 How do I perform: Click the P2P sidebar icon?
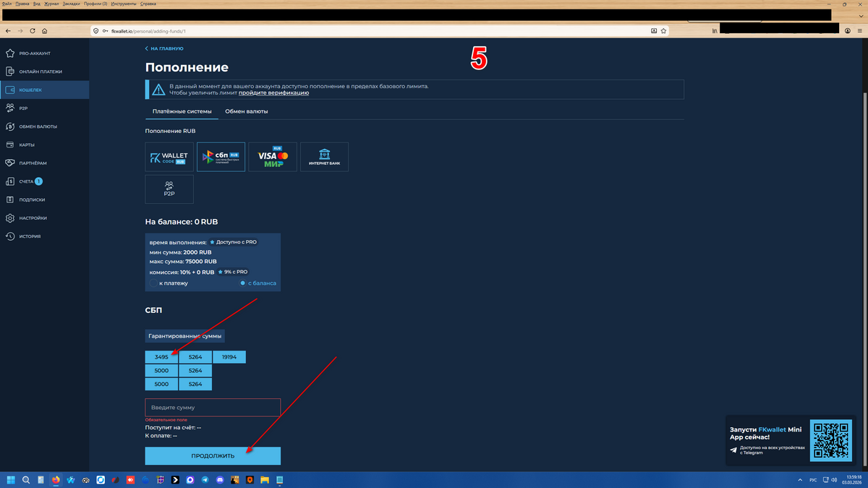tap(10, 108)
